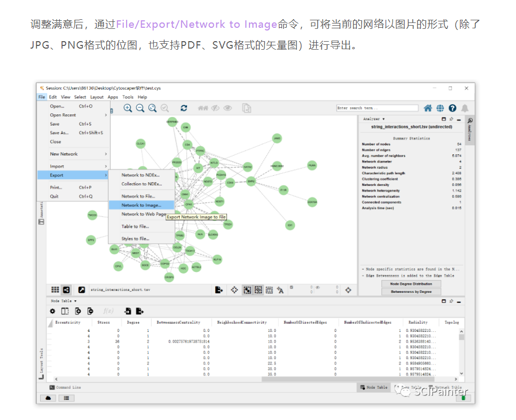Switch to the Node Table tab
516x420 pixels.
pos(373,387)
